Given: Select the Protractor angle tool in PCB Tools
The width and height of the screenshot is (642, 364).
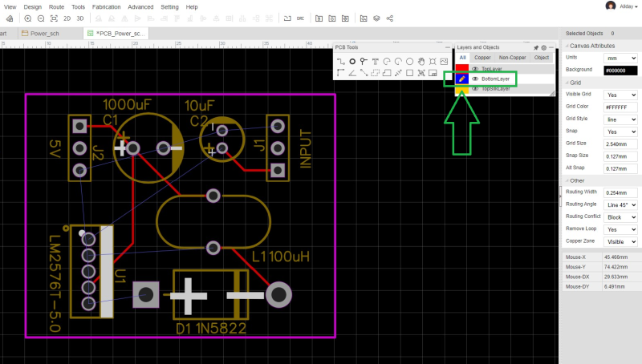Looking at the screenshot, I should tap(352, 73).
